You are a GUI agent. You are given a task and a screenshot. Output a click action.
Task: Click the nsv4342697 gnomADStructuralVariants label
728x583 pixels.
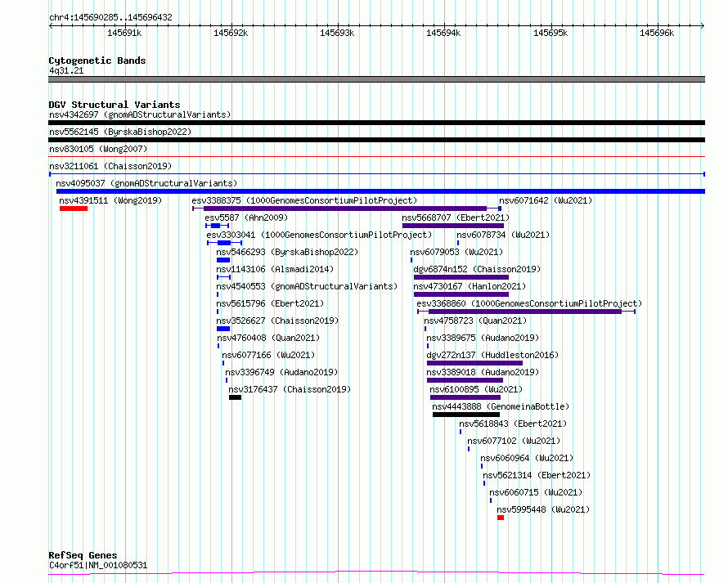coord(140,114)
